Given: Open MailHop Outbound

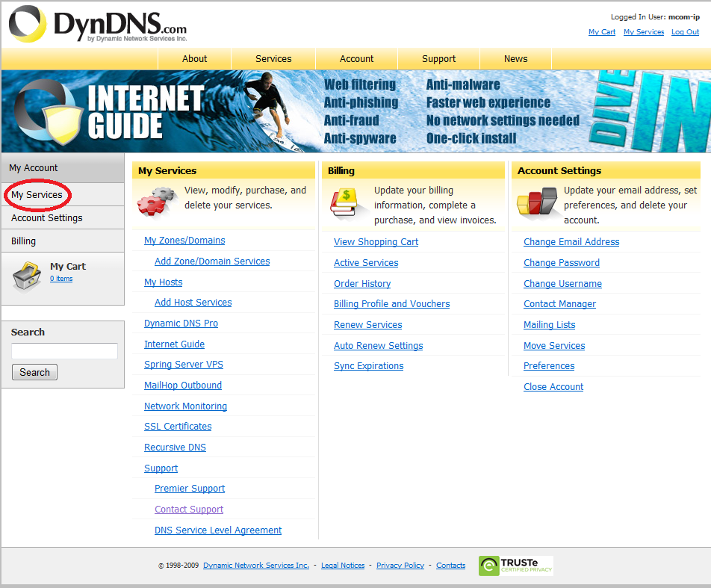Looking at the screenshot, I should (x=183, y=386).
